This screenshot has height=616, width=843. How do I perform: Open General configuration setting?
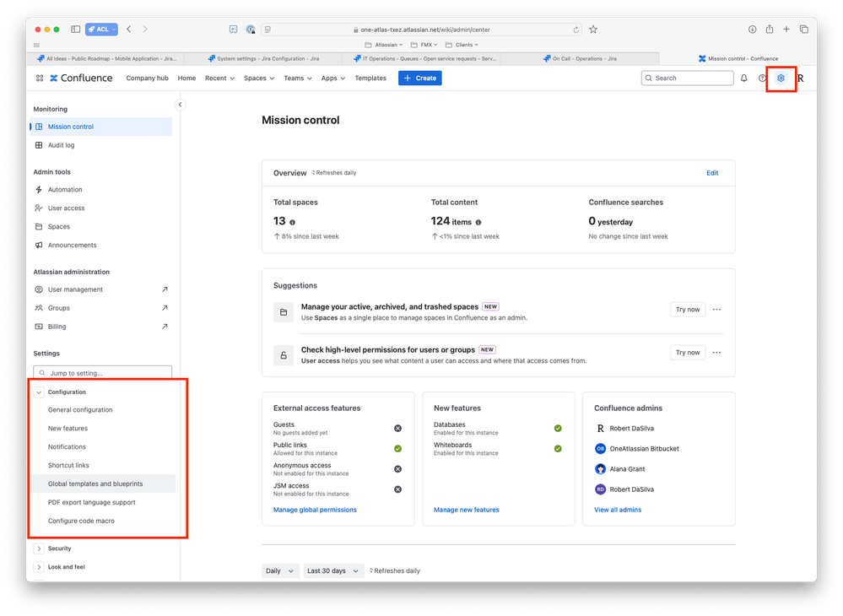(x=103, y=410)
